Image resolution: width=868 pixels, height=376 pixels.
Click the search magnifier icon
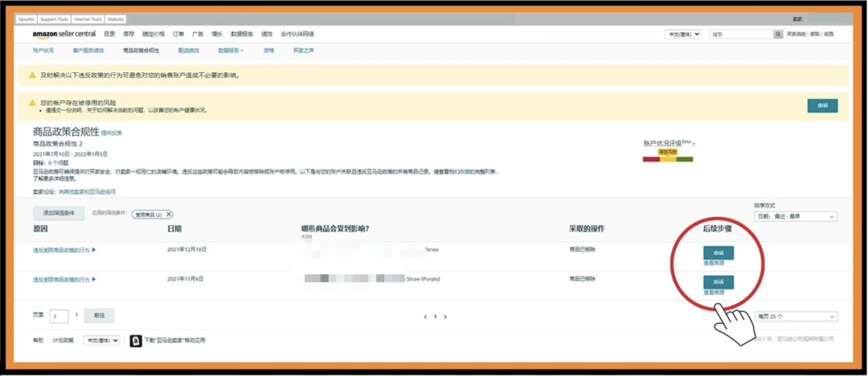(x=778, y=35)
